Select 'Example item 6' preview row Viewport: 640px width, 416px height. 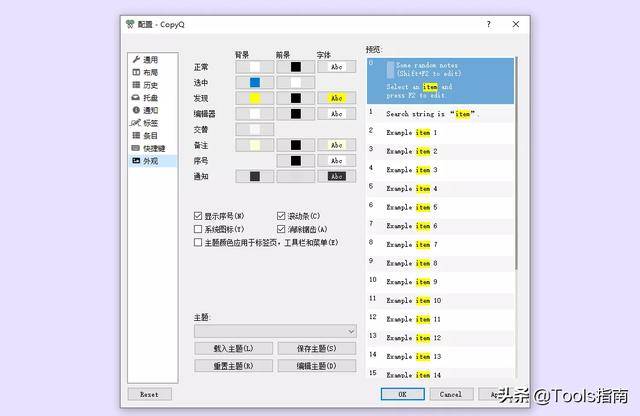tap(440, 226)
